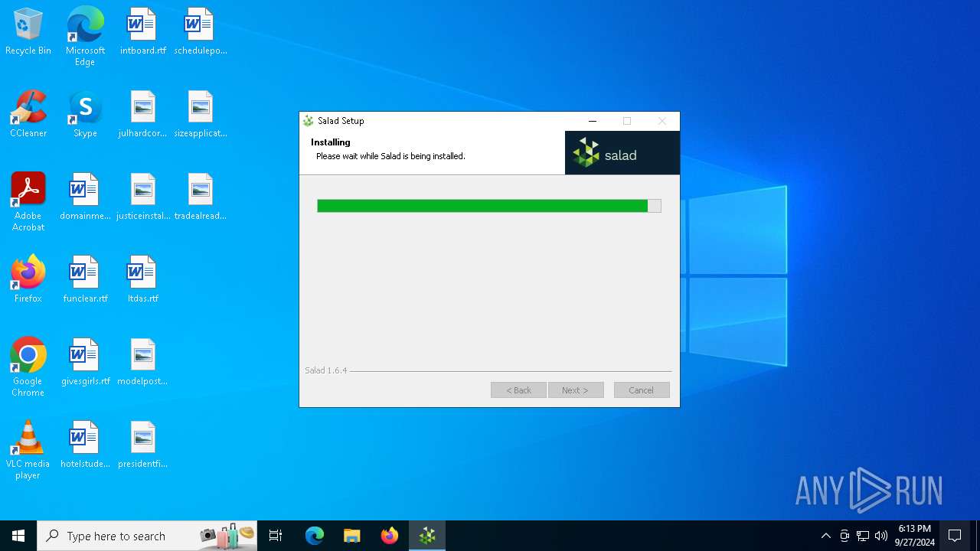Open Task View from taskbar
The width and height of the screenshot is (980, 551).
(276, 536)
